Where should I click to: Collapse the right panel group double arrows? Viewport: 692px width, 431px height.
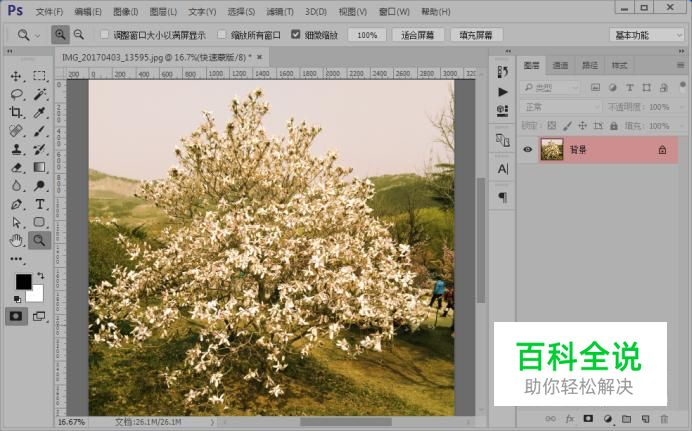[x=681, y=52]
